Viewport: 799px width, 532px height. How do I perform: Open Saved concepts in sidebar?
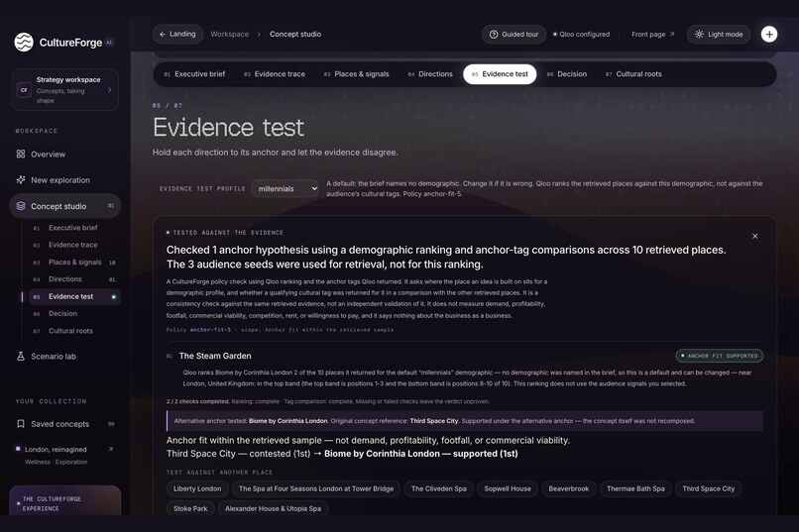coord(65,424)
